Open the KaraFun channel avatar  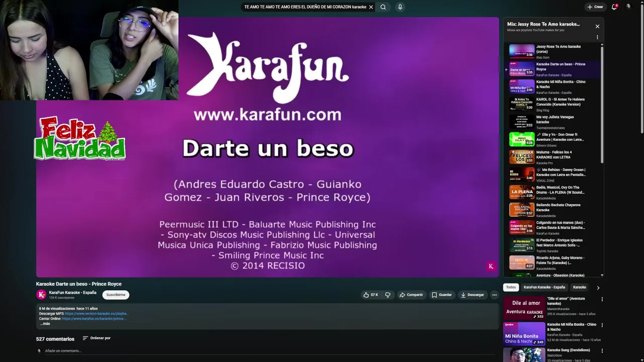pyautogui.click(x=41, y=295)
